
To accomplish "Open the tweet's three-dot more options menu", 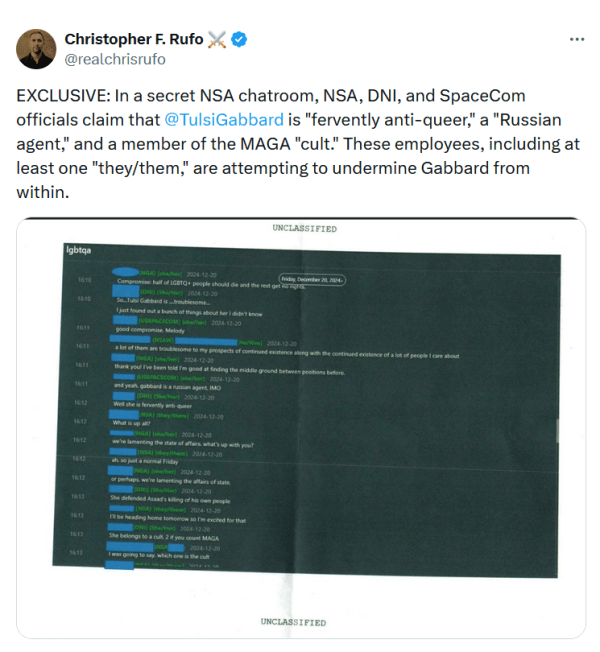I will click(x=577, y=39).
